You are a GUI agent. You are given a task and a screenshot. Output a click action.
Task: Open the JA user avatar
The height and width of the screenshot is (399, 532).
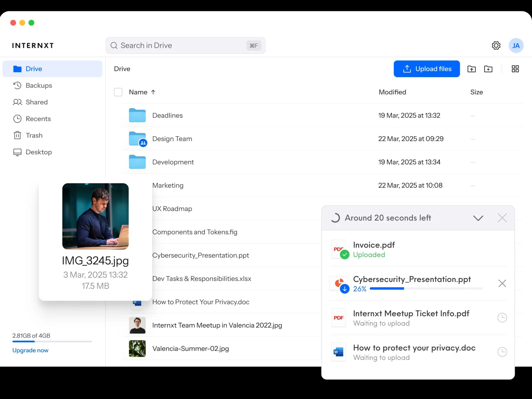516,46
